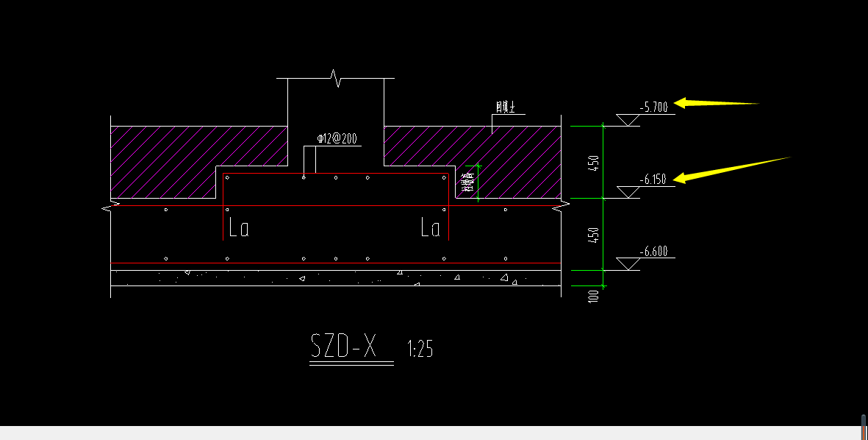Click the 450 dimension between -6.150 and -6.600
Screen dimensions: 868x440
click(x=593, y=235)
